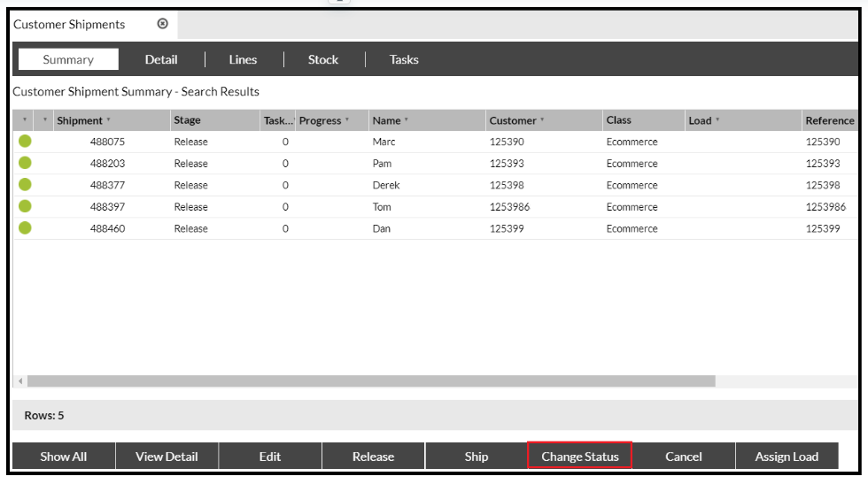The height and width of the screenshot is (484, 868).
Task: Click green status dot for shipment 488075
Action: point(25,141)
